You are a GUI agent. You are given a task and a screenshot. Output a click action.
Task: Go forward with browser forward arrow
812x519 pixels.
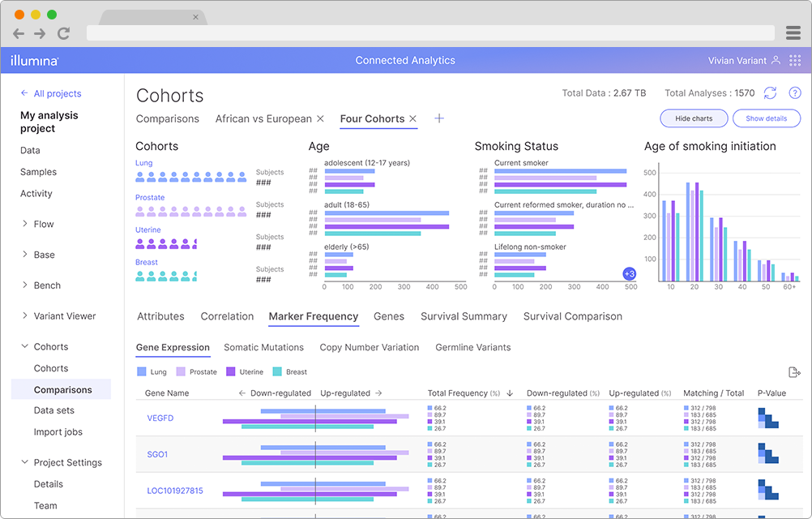coord(40,34)
